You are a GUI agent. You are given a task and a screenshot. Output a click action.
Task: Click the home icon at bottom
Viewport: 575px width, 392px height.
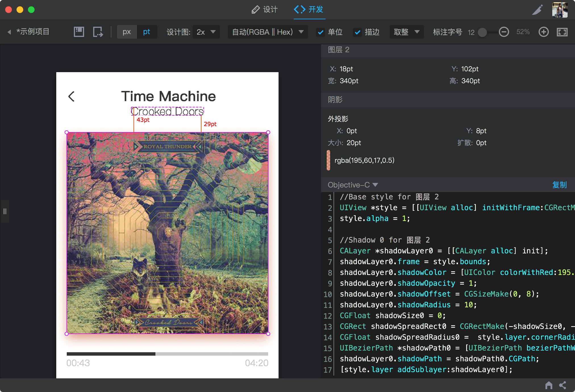click(549, 385)
